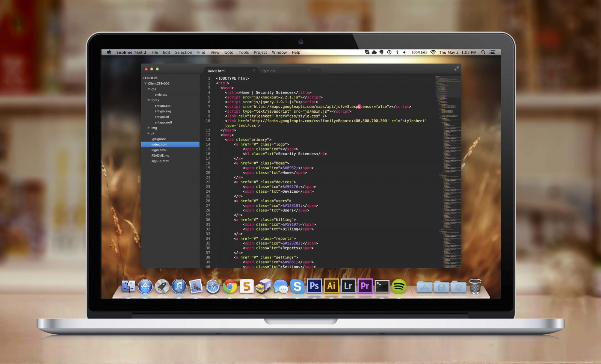Open the Transmit truck icon in dock
601x364 pixels.
click(x=263, y=286)
